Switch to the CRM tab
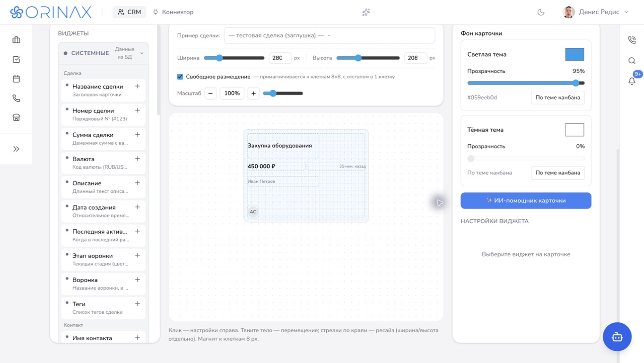This screenshot has height=363, width=644. click(x=129, y=12)
